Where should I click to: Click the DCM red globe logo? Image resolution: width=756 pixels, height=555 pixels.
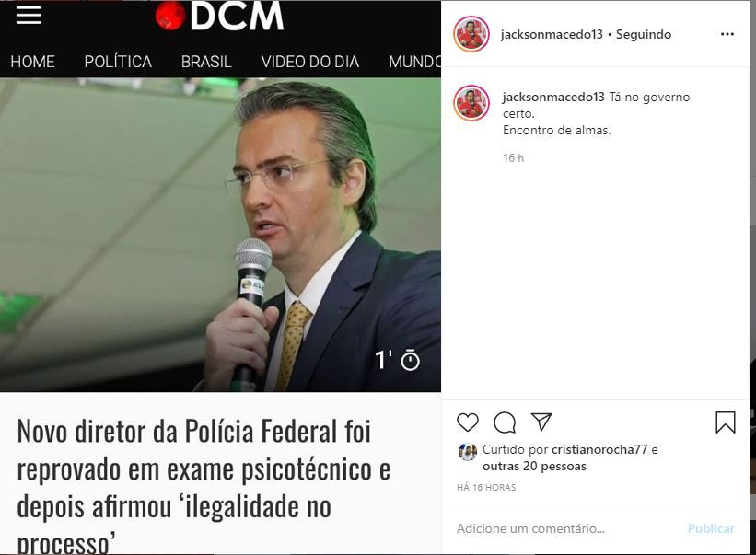(x=169, y=16)
